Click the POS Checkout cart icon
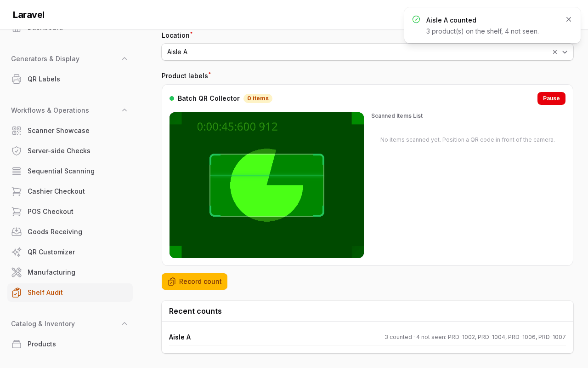588x368 pixels. tap(17, 212)
